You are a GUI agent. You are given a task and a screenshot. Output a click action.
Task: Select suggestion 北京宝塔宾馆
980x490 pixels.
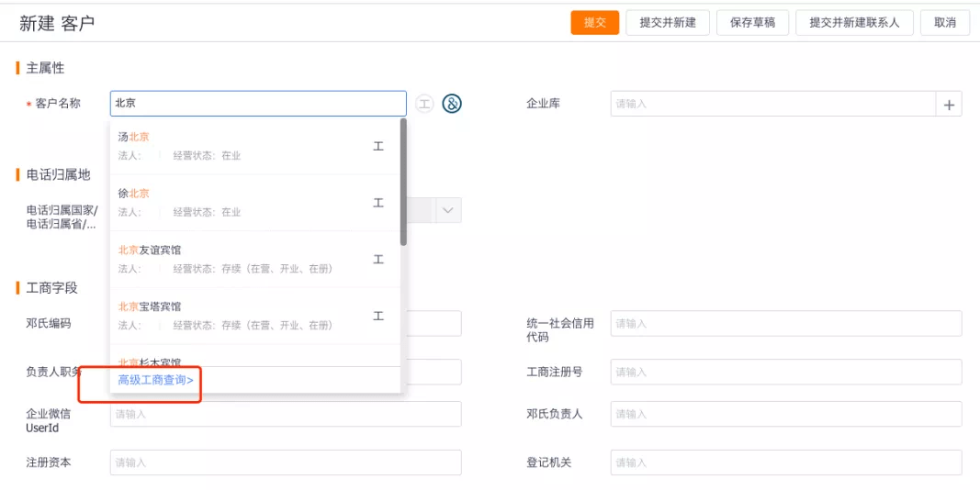tap(255, 316)
